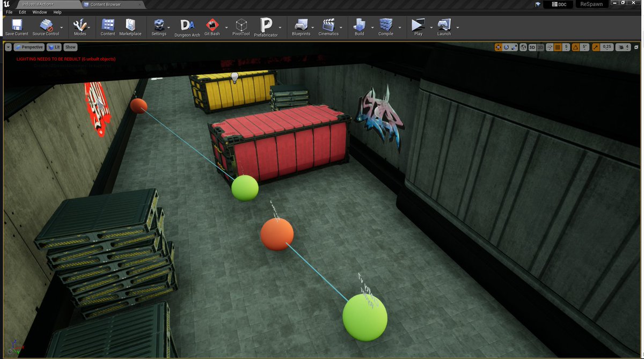
Task: Expand the Launch options dropdown arrow
Action: (x=457, y=27)
